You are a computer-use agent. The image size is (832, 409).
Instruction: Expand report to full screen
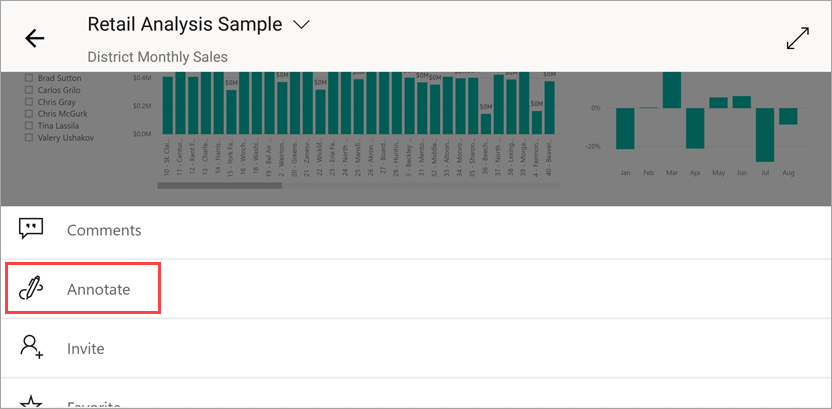tap(797, 38)
